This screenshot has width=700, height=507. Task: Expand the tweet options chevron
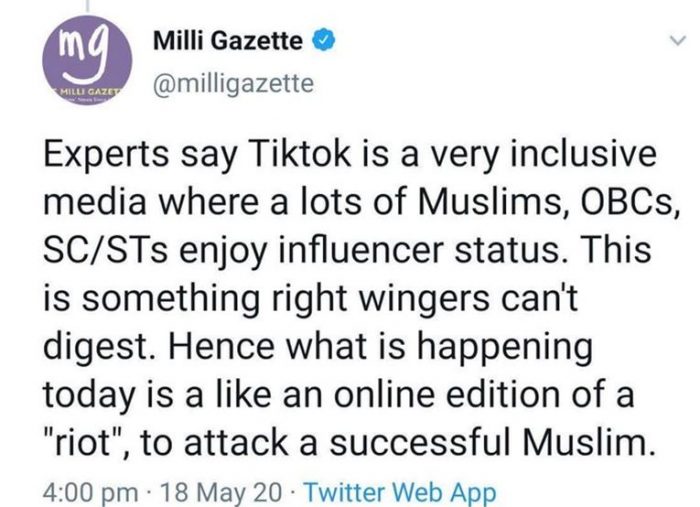click(x=678, y=41)
